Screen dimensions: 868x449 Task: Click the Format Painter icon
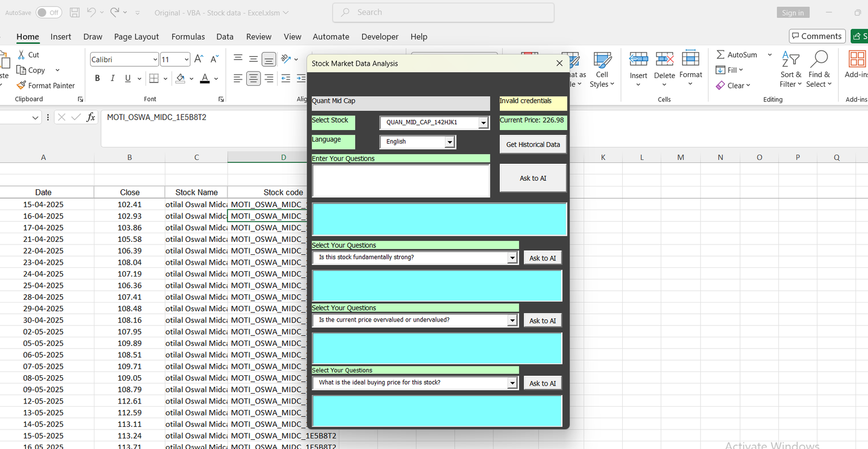(x=22, y=86)
